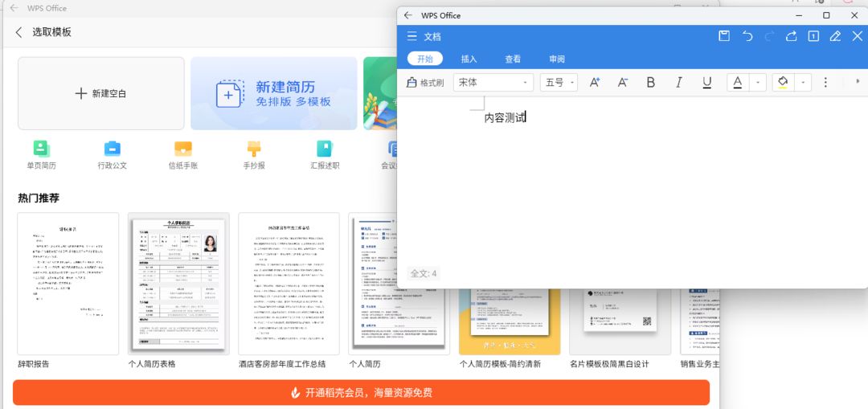Open the 单页简历 category
This screenshot has height=409, width=868.
pos(42,155)
